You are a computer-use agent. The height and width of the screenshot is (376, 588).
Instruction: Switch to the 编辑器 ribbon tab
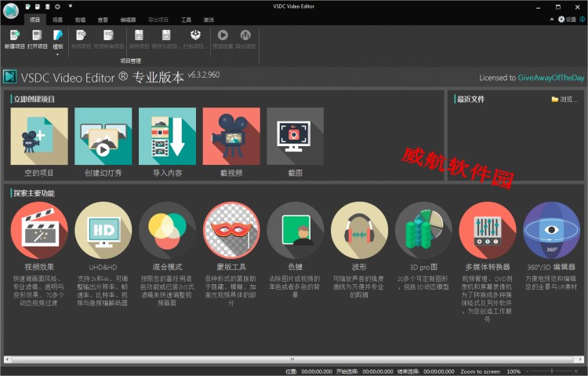coord(127,20)
